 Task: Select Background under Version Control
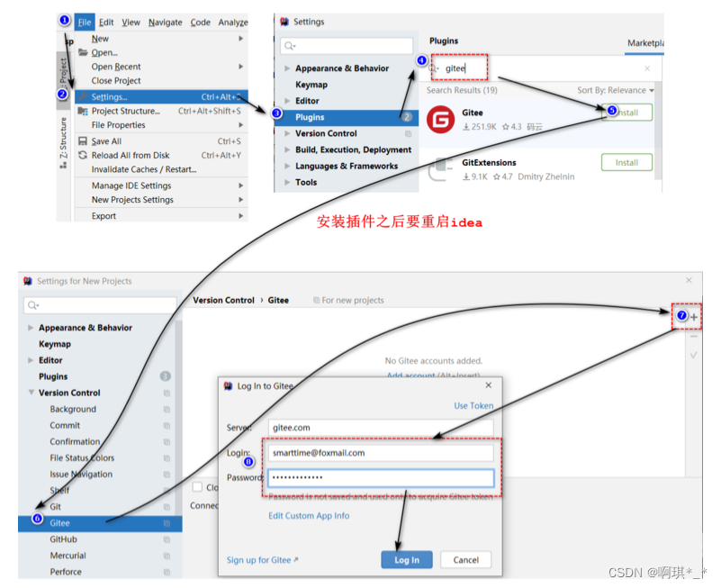point(73,409)
